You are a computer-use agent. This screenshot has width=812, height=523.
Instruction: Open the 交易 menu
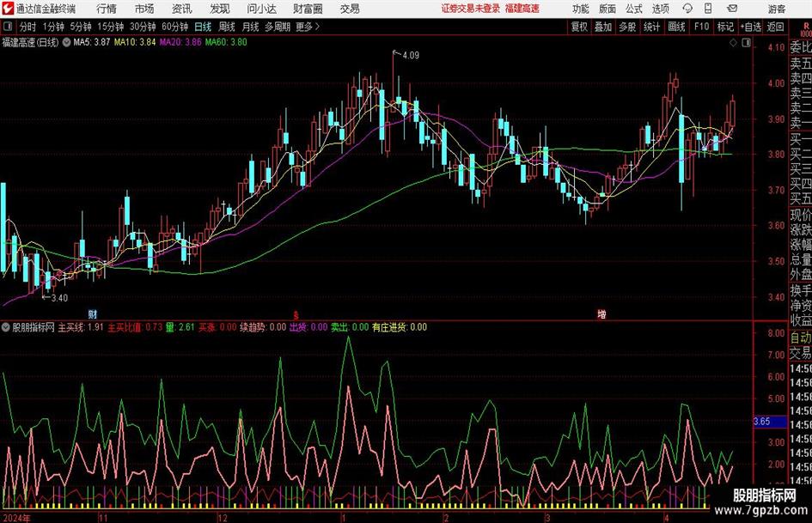click(x=350, y=9)
